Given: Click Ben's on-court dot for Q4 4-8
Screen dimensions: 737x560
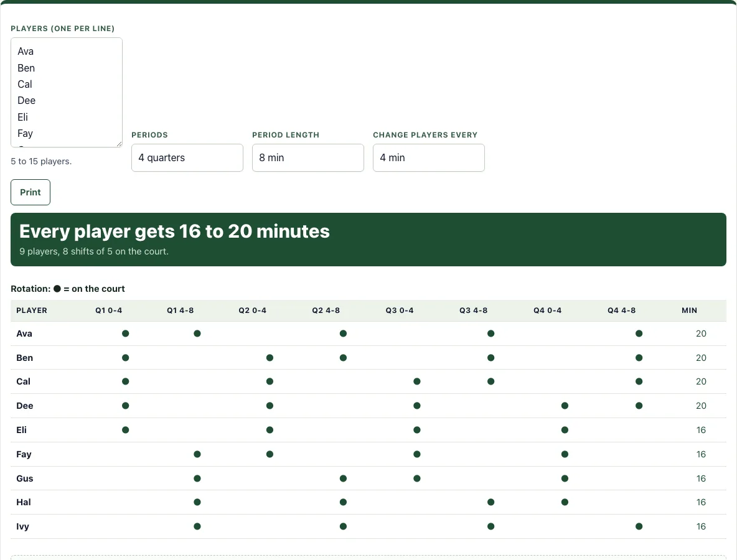Looking at the screenshot, I should click(639, 358).
